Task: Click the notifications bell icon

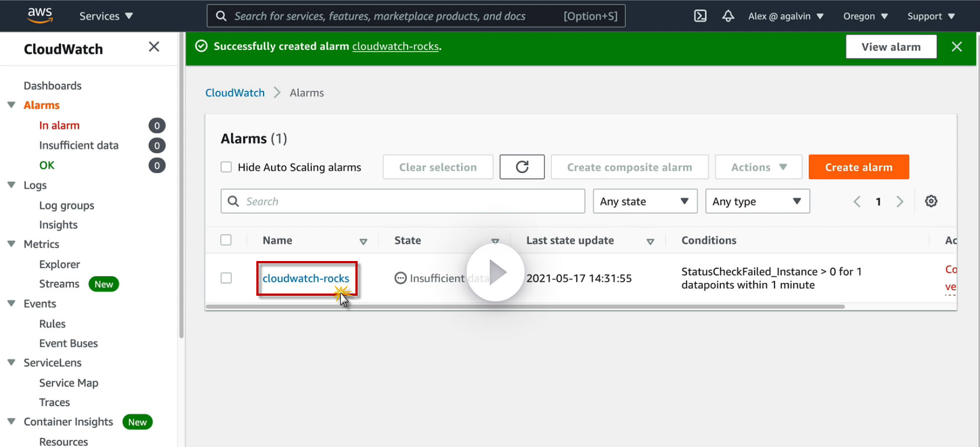Action: coord(728,16)
